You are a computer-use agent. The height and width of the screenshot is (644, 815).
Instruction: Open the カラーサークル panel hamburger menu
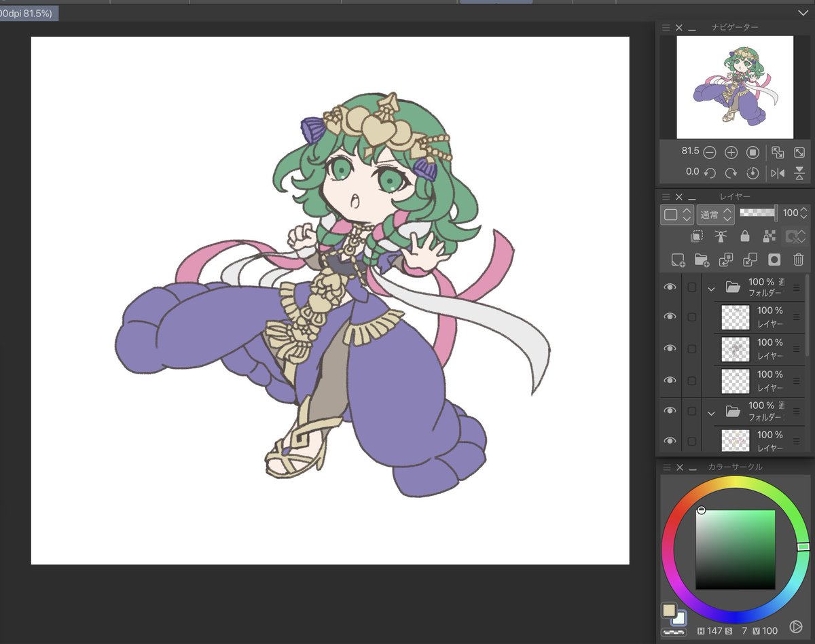click(x=666, y=467)
